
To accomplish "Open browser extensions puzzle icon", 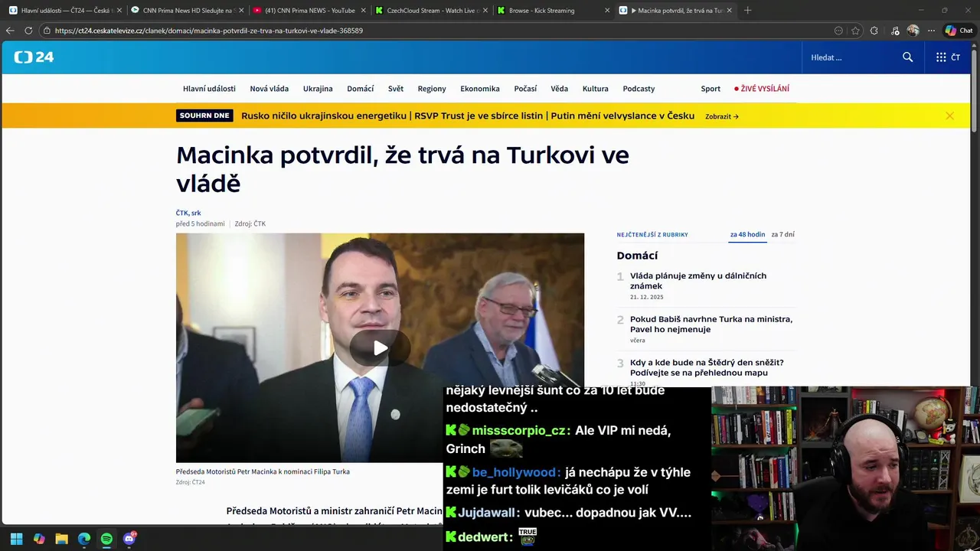I will click(x=874, y=31).
